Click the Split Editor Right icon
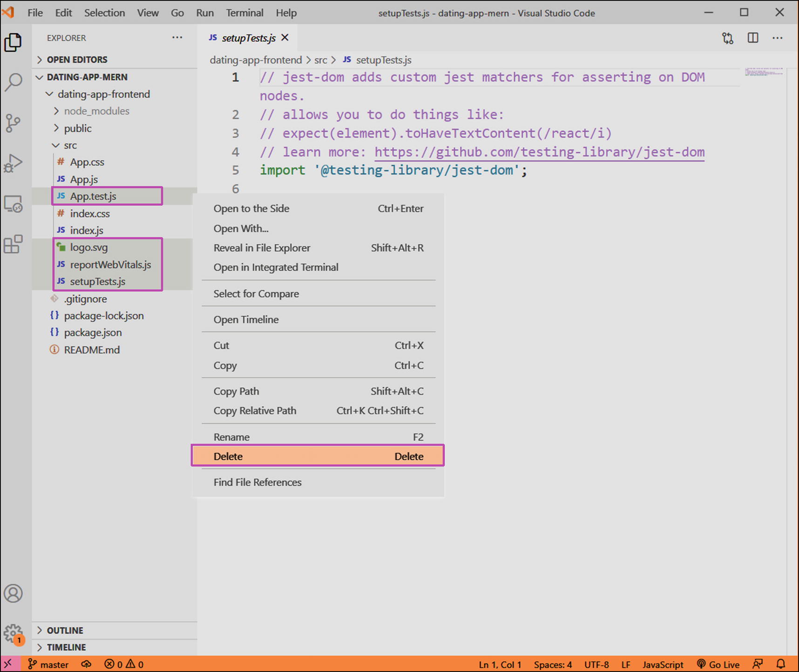The image size is (799, 672). click(x=752, y=38)
